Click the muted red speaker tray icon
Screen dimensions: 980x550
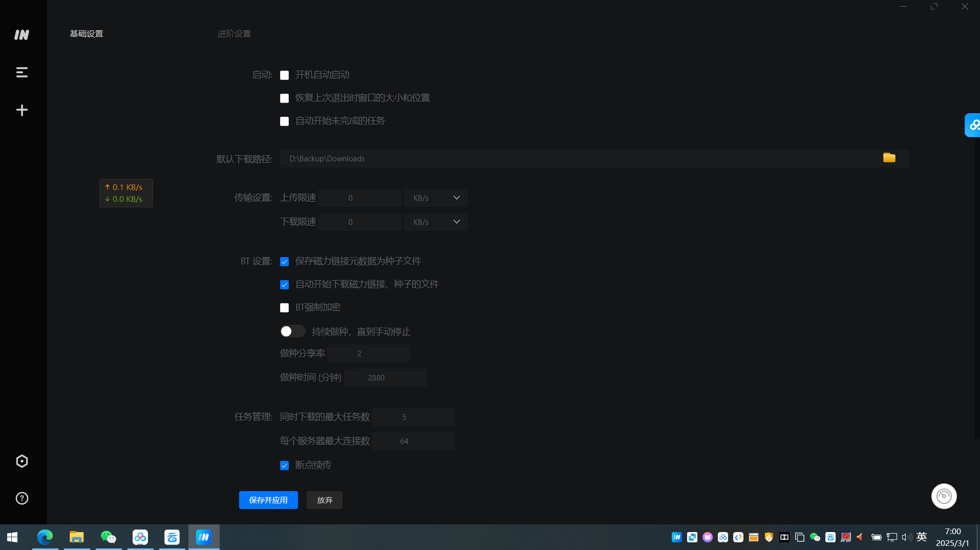(860, 537)
